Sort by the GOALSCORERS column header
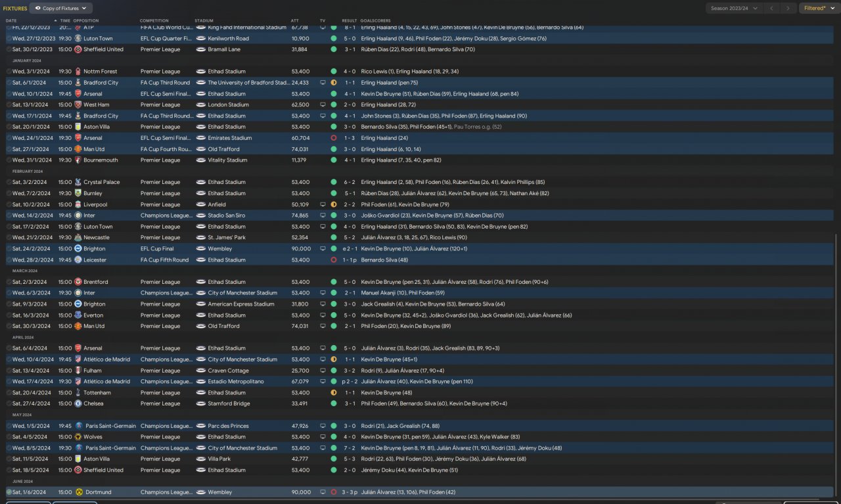Screen dimensions: 841x504 pyautogui.click(x=375, y=21)
